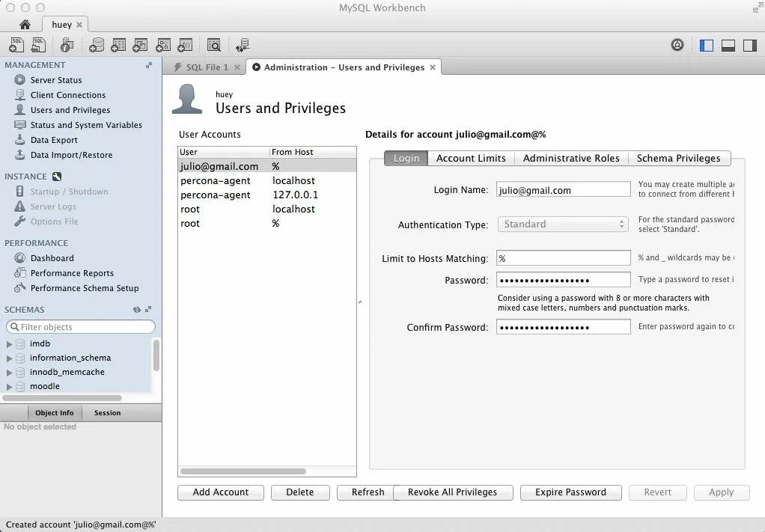This screenshot has width=765, height=532.
Task: Open Server Logs
Action: pyautogui.click(x=53, y=207)
